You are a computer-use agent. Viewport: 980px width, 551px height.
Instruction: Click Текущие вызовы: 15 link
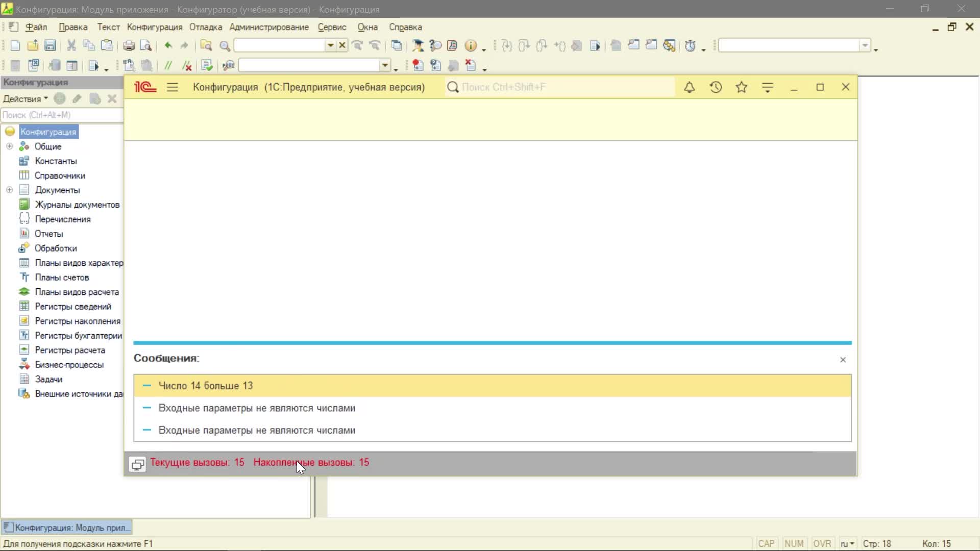pos(197,463)
